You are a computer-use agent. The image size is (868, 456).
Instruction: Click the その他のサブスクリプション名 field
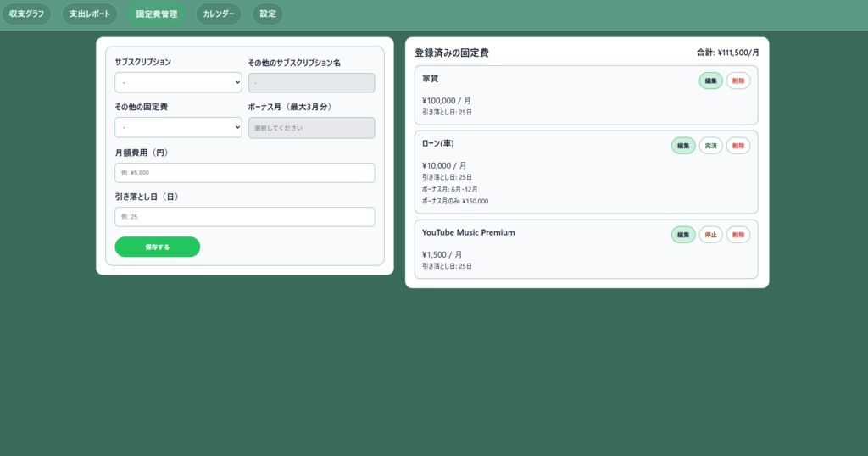click(x=312, y=83)
